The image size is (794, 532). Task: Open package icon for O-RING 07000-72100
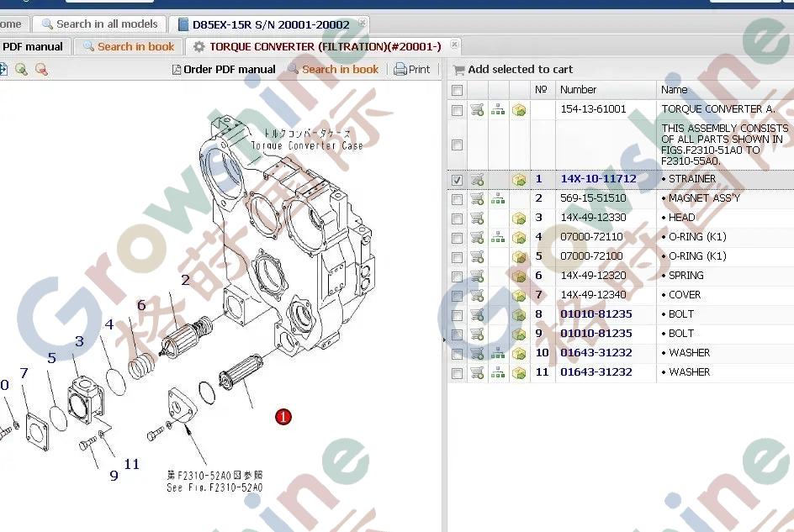[x=519, y=256]
